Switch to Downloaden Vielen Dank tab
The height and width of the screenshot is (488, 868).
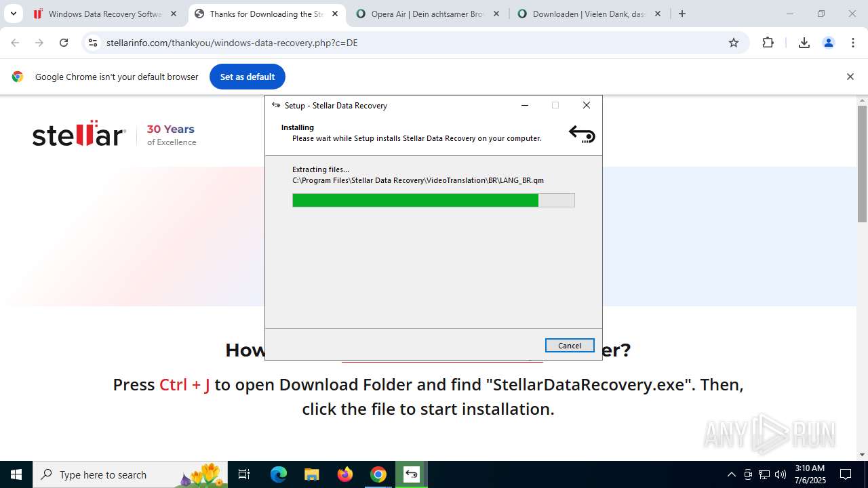click(x=589, y=14)
